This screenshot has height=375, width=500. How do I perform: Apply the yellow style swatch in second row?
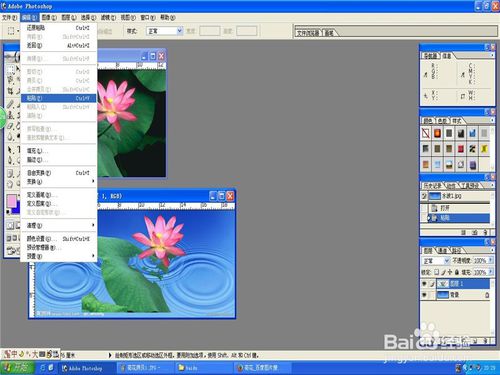(484, 149)
